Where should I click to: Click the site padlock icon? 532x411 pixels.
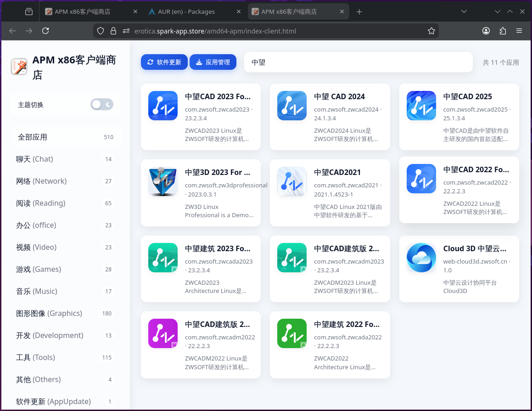[x=113, y=31]
